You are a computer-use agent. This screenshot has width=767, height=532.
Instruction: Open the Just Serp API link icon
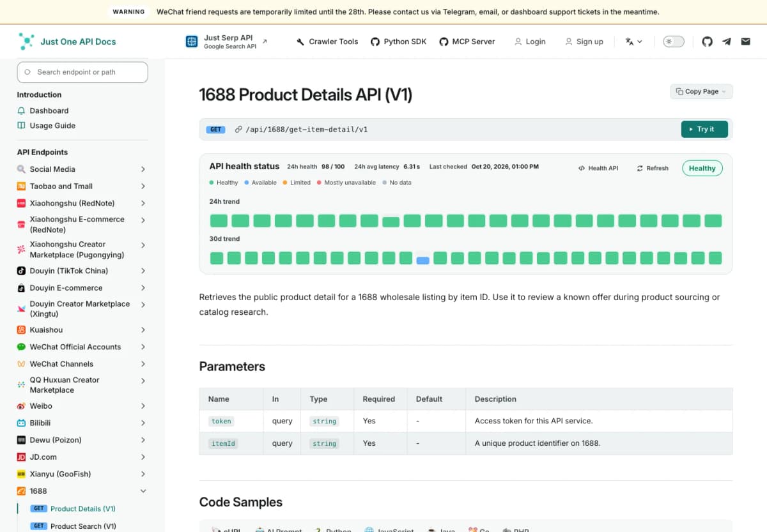[192, 42]
